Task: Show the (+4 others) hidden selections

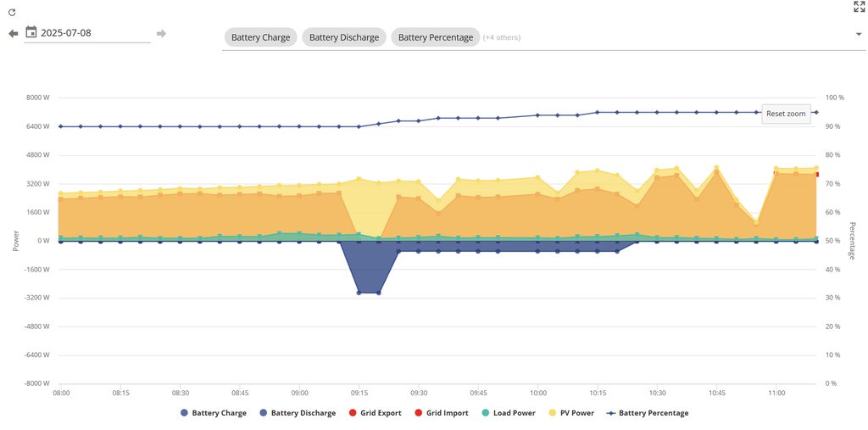Action: coord(501,37)
